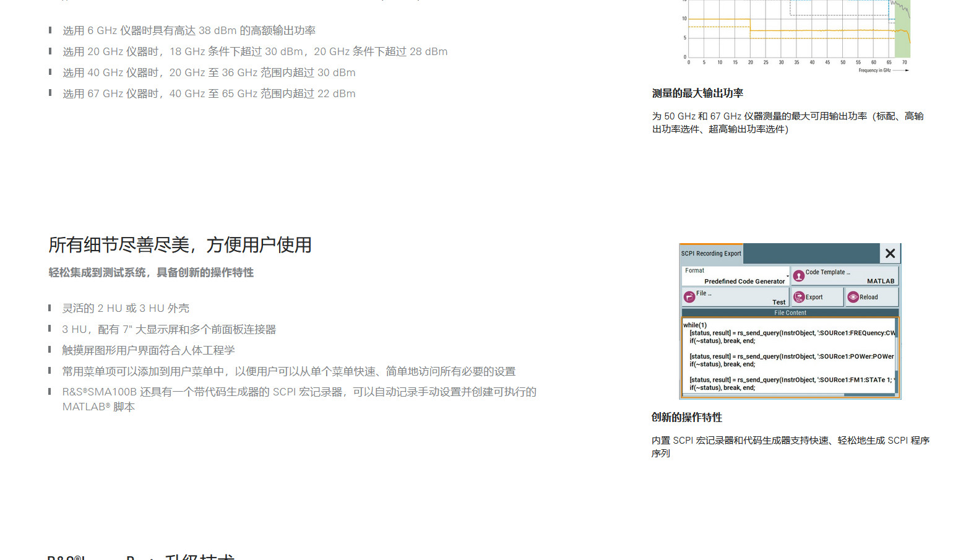This screenshot has width=979, height=560.
Task: Click bullet 触摸屏图形用户界面符合人体工程学
Action: pyautogui.click(x=149, y=350)
